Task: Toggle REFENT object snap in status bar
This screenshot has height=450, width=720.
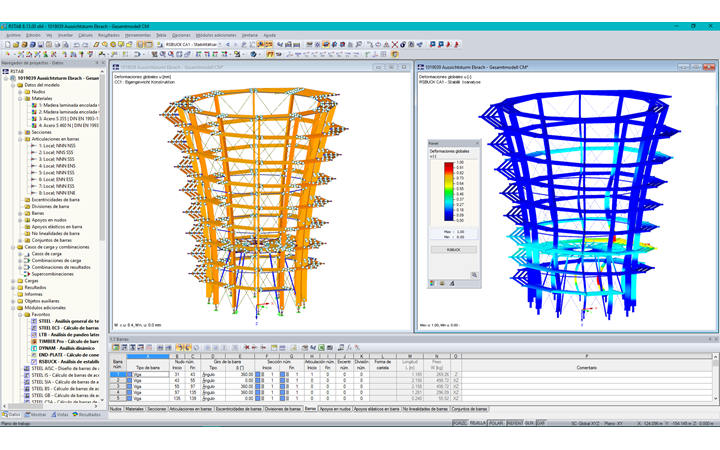Action: coord(514,423)
